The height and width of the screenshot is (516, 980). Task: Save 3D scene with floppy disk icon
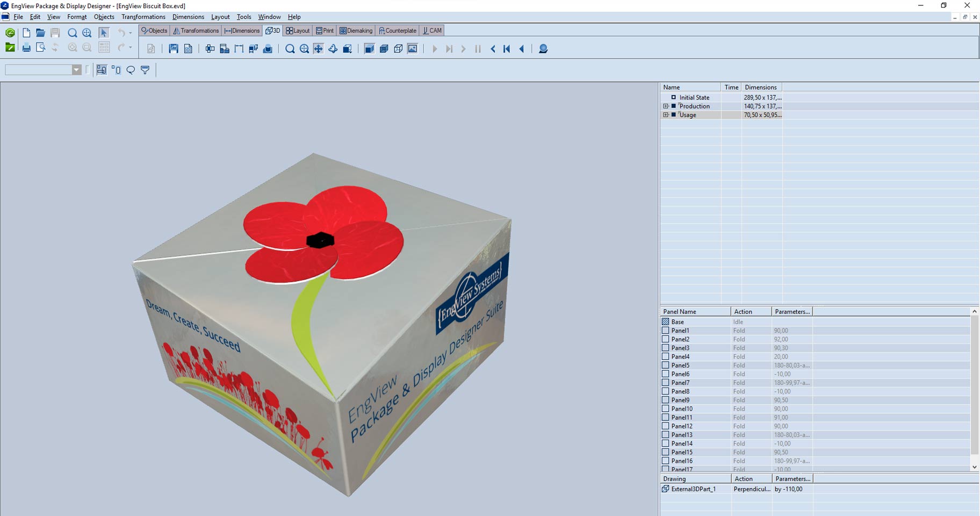tap(173, 49)
